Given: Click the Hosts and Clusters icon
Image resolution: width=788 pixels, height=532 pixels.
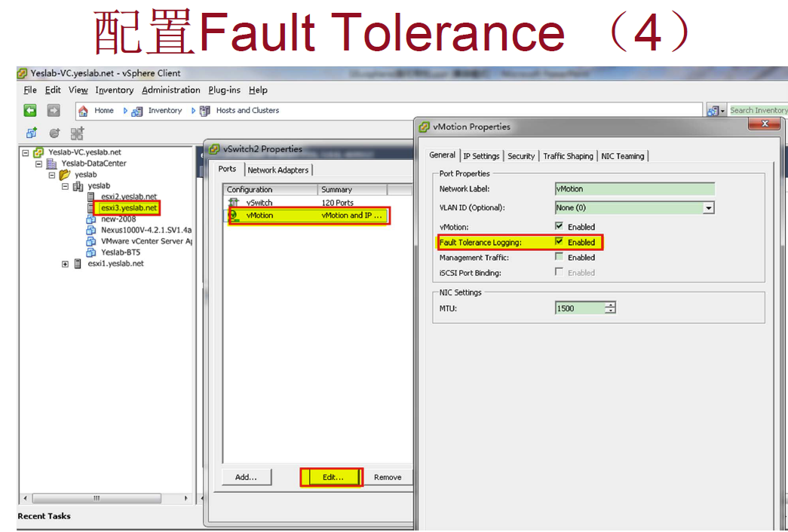Looking at the screenshot, I should tap(204, 111).
